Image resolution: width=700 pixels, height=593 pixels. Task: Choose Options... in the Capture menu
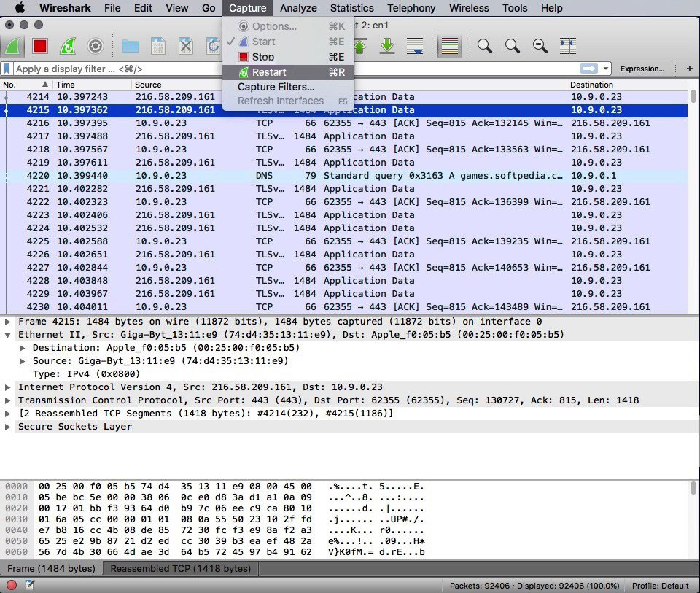click(x=289, y=26)
